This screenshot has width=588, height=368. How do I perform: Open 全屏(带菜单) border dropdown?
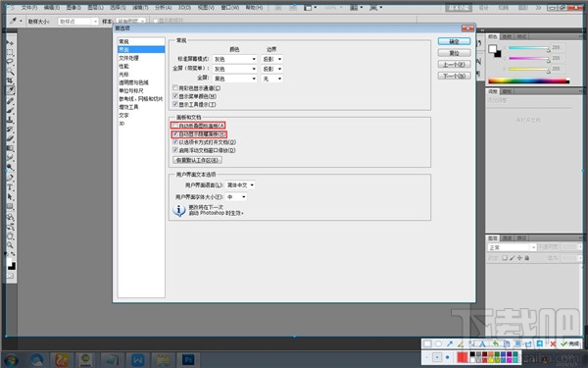point(271,69)
